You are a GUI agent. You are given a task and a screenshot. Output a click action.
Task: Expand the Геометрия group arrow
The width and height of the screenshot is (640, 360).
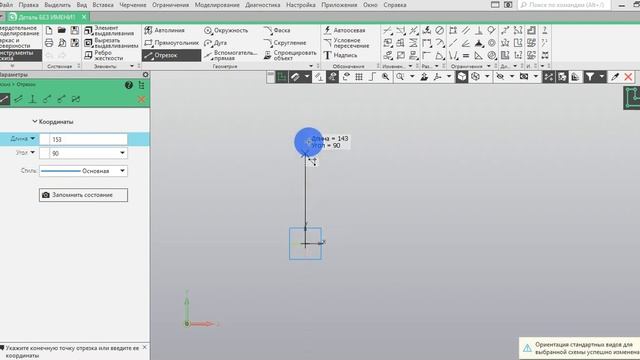tap(311, 66)
